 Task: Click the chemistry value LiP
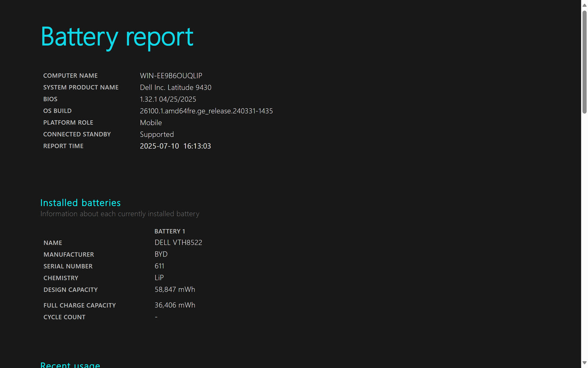(x=159, y=278)
